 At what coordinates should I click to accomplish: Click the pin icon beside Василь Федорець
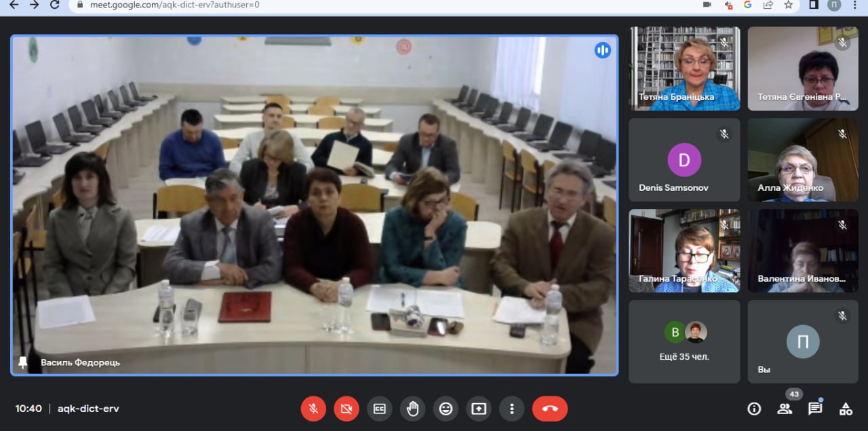point(23,362)
